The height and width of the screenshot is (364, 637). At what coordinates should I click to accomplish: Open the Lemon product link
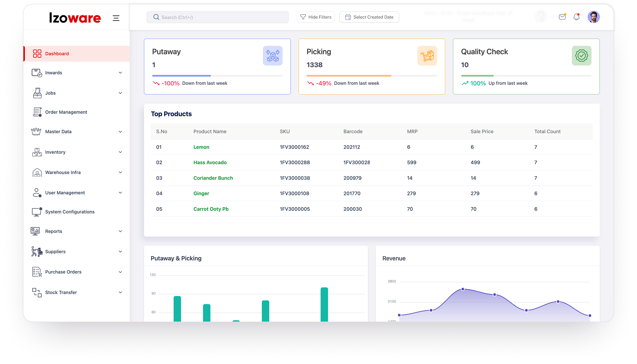click(x=201, y=147)
